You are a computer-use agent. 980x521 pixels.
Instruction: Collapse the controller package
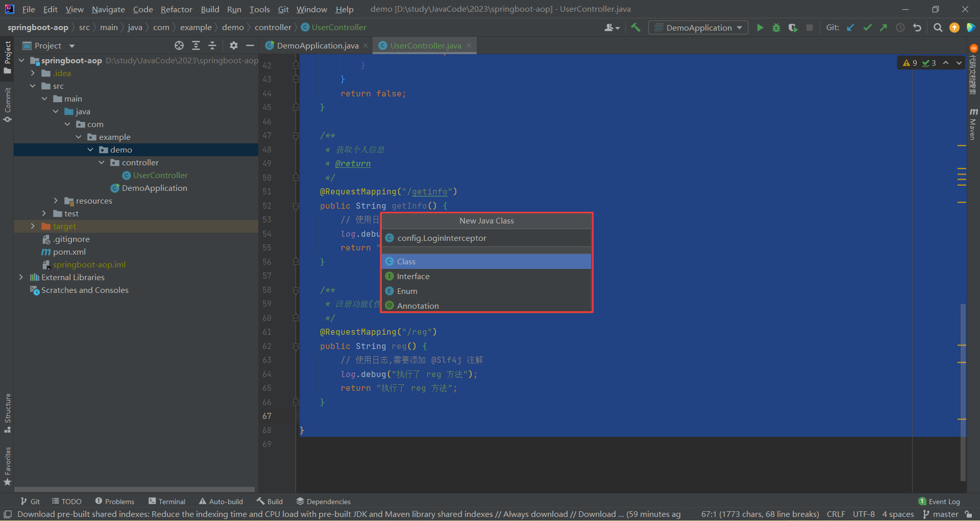102,162
